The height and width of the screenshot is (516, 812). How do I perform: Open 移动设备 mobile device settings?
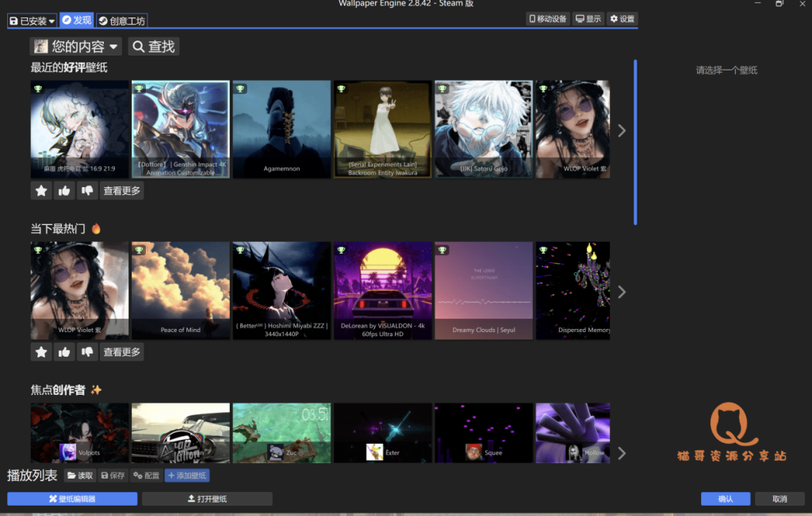pos(548,19)
